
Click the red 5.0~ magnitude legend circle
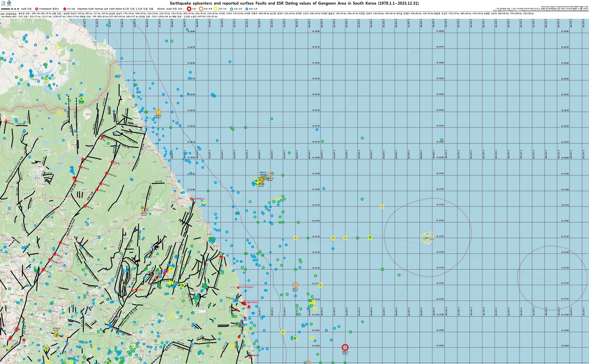pos(189,9)
